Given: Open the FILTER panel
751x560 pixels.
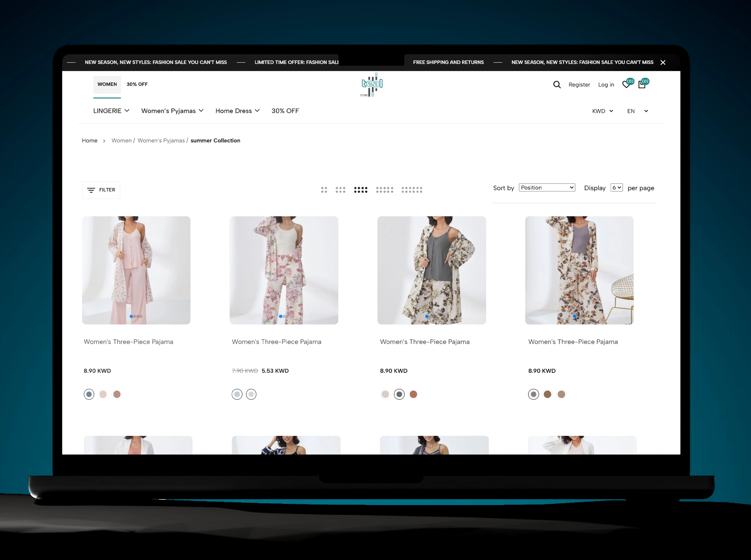Looking at the screenshot, I should tap(101, 190).
